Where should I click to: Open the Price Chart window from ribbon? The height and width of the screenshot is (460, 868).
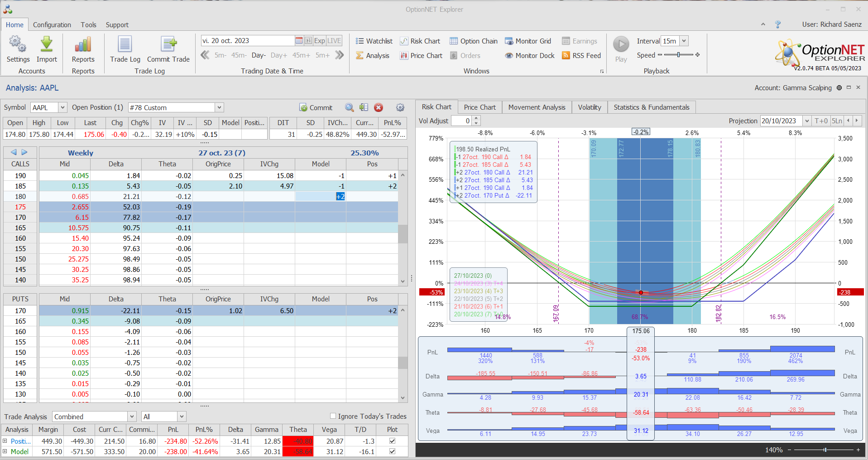(x=421, y=56)
